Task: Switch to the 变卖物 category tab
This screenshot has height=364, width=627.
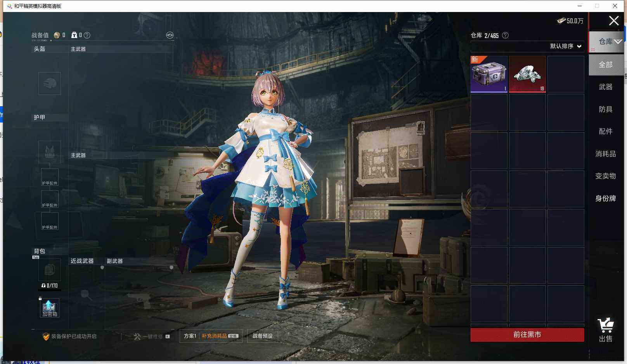Action: point(606,176)
